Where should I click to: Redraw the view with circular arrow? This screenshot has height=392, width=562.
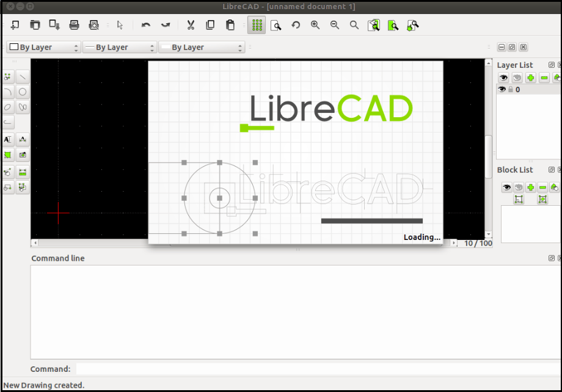coord(296,25)
